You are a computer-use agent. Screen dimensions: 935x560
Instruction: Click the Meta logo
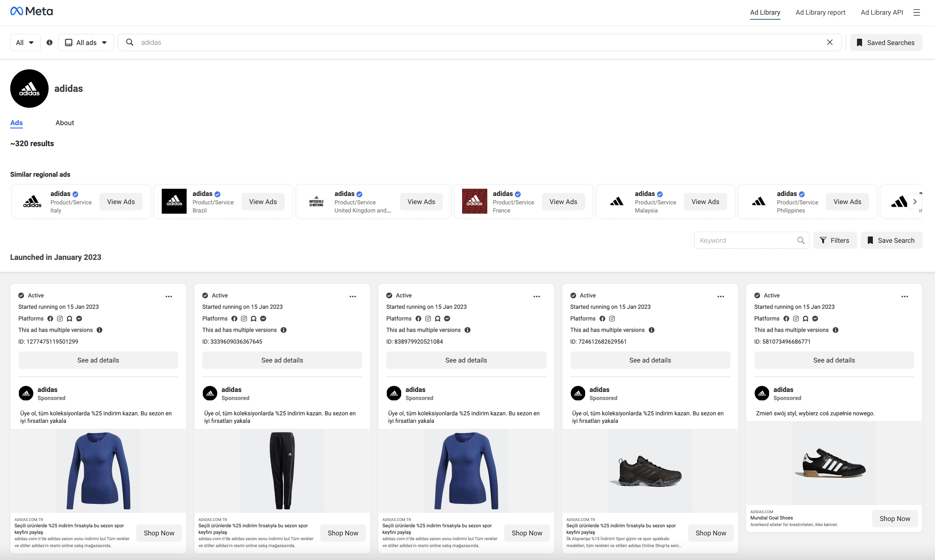(x=31, y=11)
